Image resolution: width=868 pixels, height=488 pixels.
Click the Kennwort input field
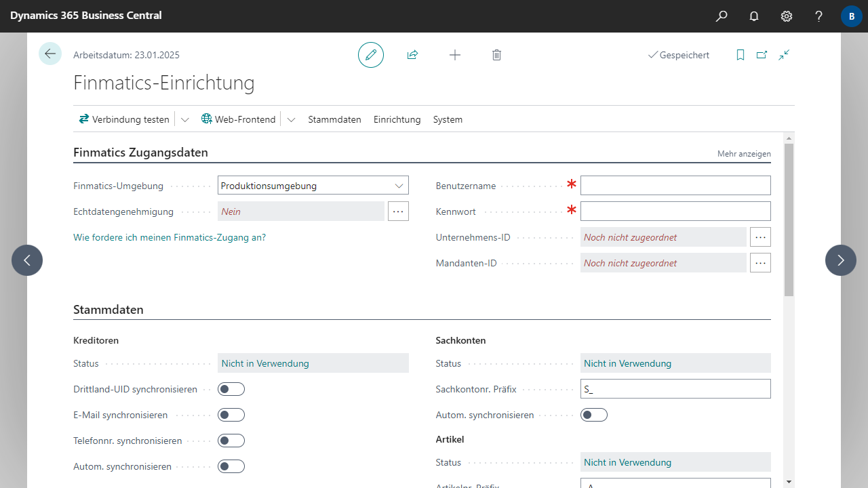(x=675, y=211)
